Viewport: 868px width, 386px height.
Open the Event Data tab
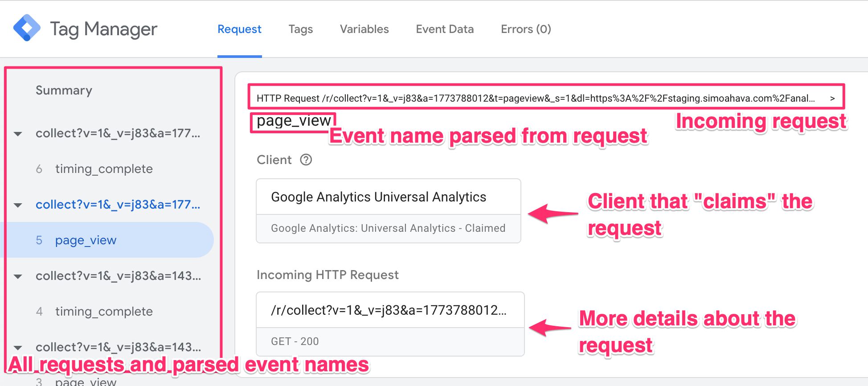(x=445, y=29)
